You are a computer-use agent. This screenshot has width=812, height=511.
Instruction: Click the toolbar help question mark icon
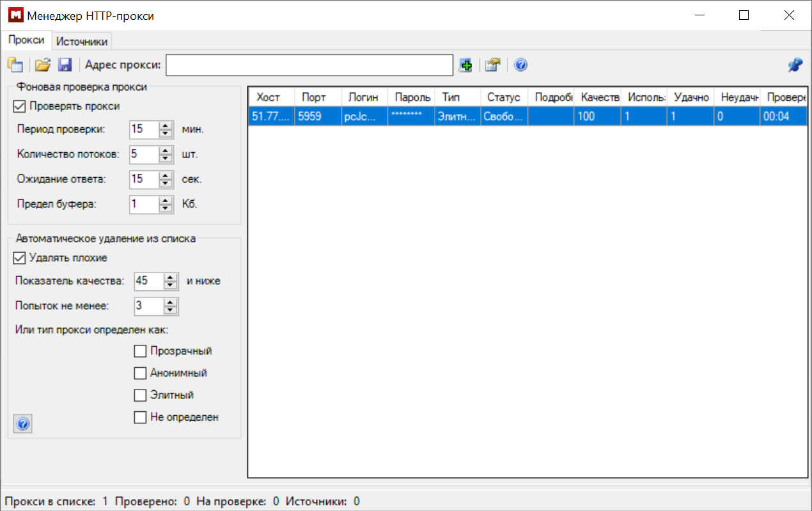[520, 65]
